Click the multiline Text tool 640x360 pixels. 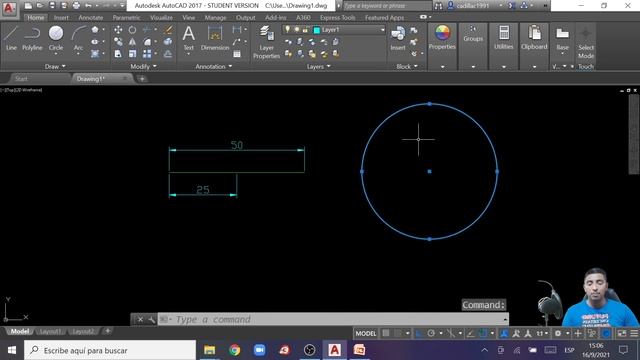pyautogui.click(x=188, y=37)
